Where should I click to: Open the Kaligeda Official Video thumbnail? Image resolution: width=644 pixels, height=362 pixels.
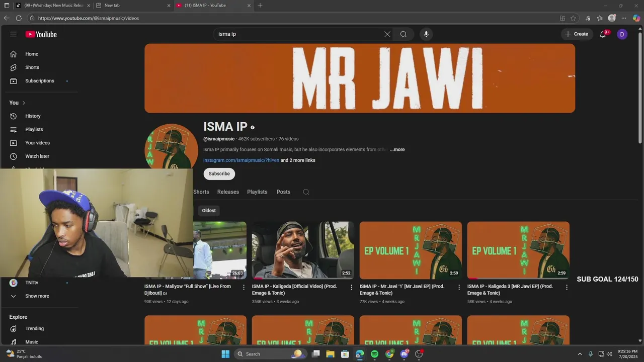(x=303, y=250)
